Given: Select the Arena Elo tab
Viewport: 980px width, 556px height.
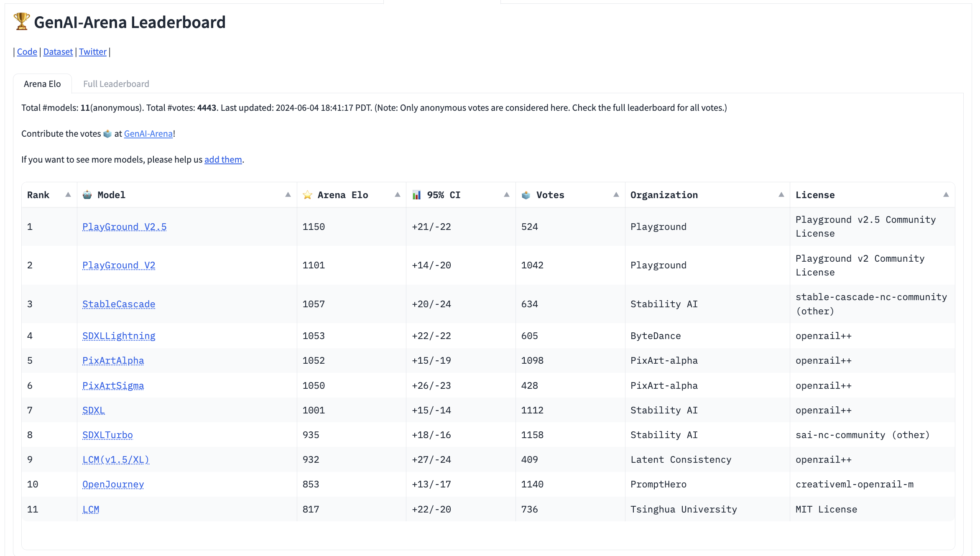Looking at the screenshot, I should tap(42, 84).
